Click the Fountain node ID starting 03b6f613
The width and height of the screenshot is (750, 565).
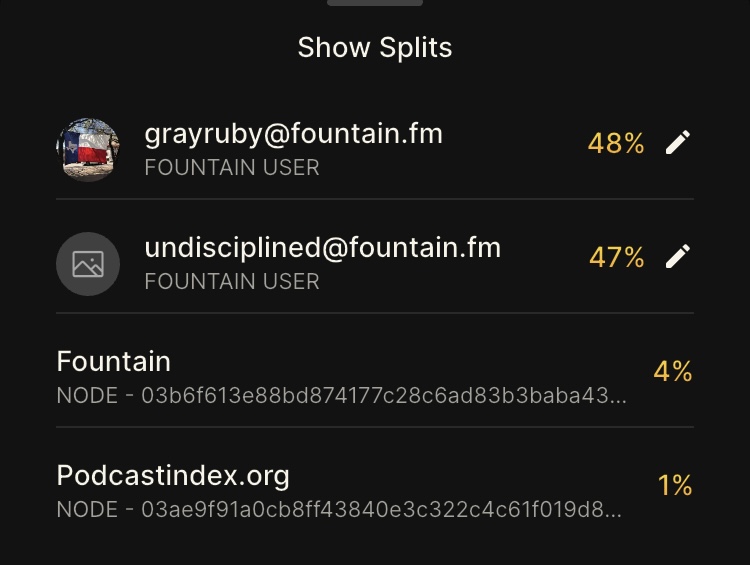coord(340,395)
